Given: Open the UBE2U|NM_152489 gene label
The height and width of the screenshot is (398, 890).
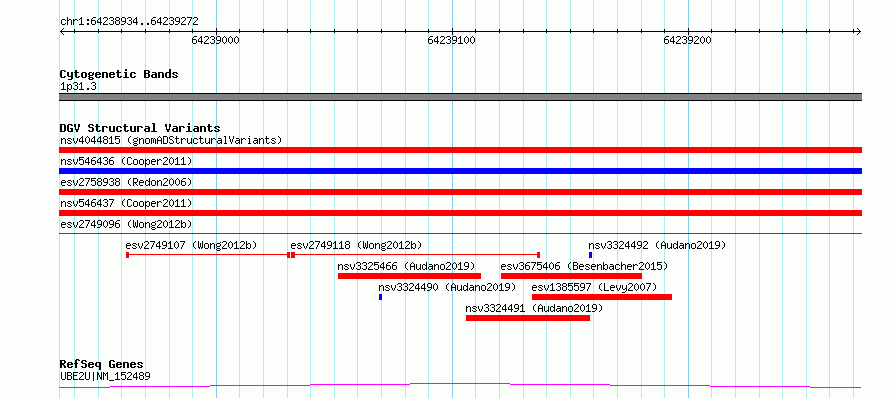Looking at the screenshot, I should point(105,376).
